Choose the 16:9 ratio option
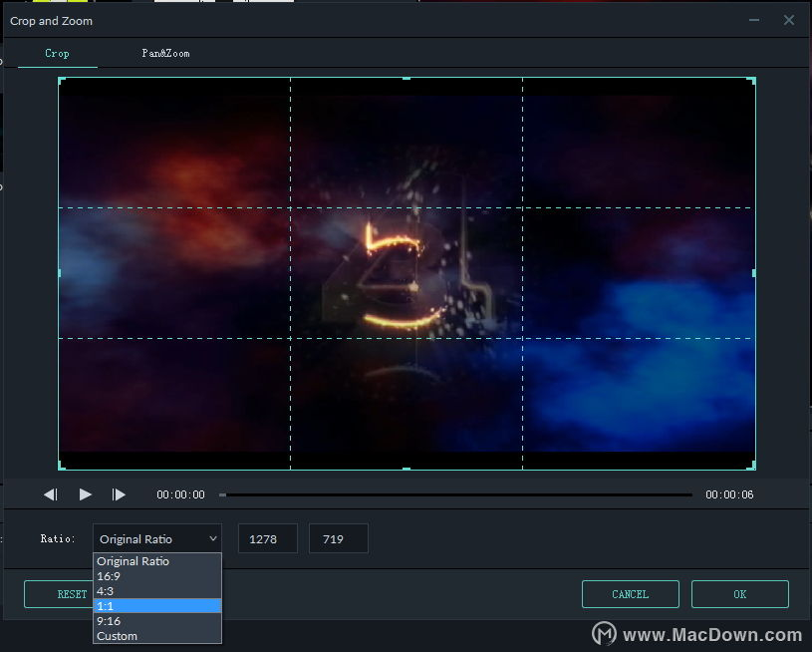Image resolution: width=812 pixels, height=652 pixels. [157, 576]
